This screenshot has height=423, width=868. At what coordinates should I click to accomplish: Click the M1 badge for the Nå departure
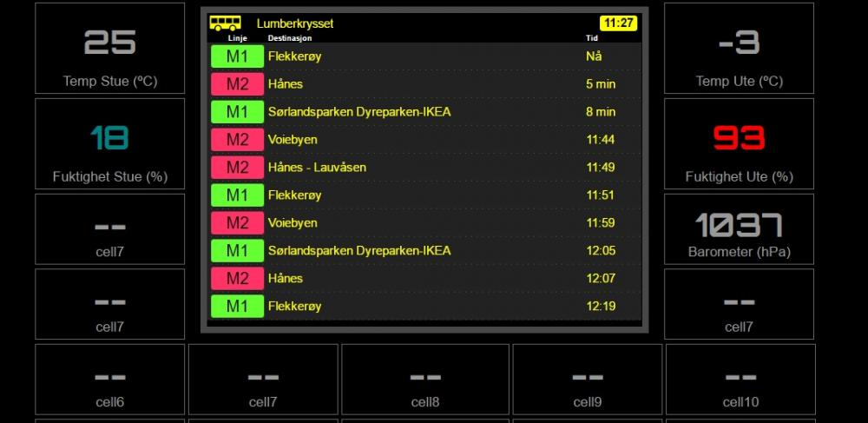pyautogui.click(x=237, y=56)
